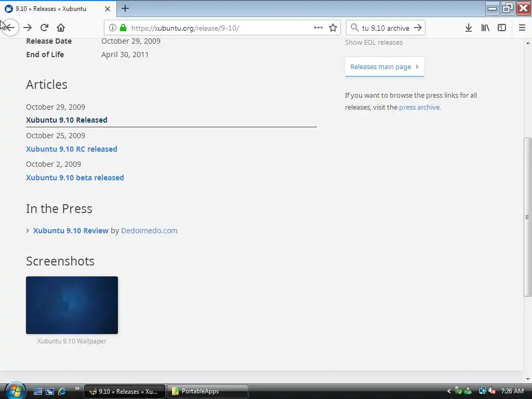Screen dimensions: 532x399
Task: Click the In the Press heading
Action: [x=59, y=209]
